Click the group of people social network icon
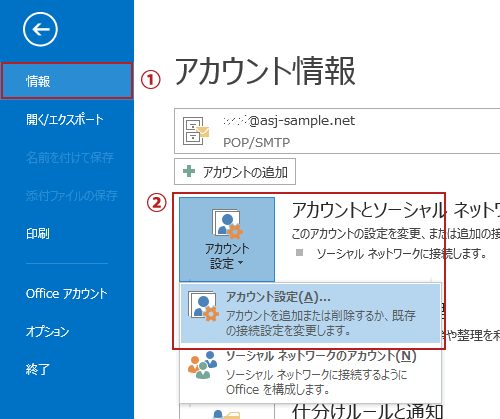Image resolution: width=500 pixels, height=419 pixels. coord(202,365)
